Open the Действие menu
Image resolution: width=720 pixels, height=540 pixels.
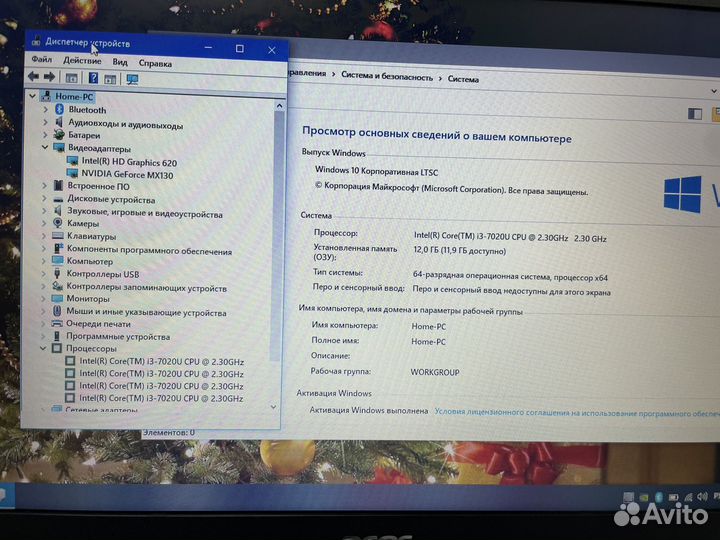[82, 61]
